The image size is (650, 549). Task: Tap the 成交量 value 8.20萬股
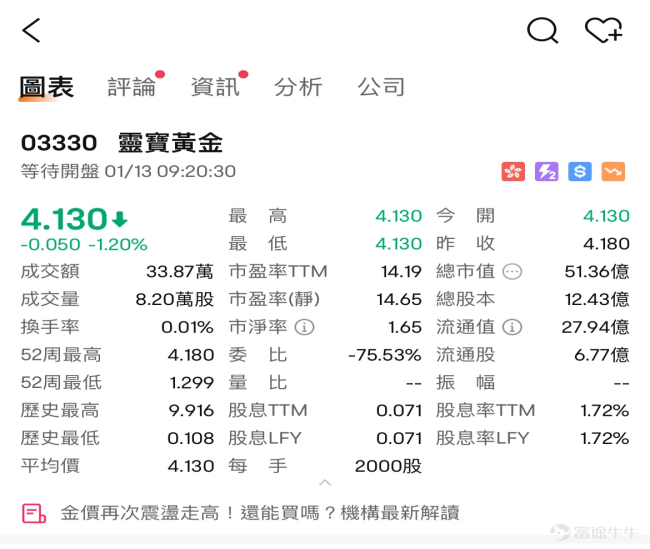(x=175, y=299)
